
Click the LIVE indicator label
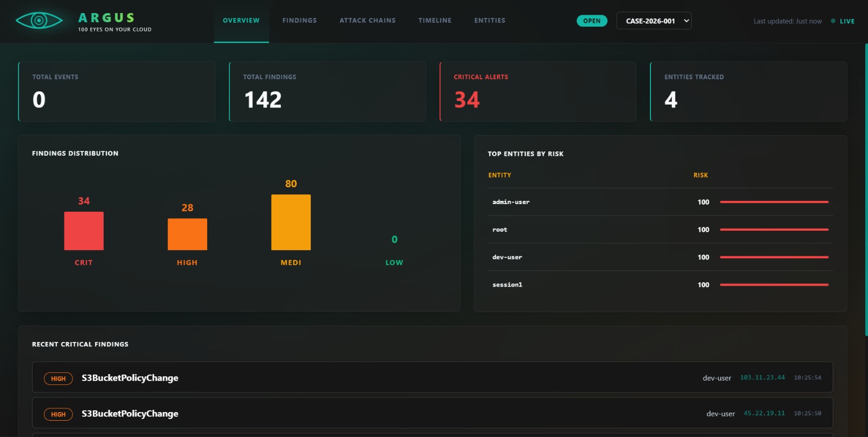tap(847, 21)
